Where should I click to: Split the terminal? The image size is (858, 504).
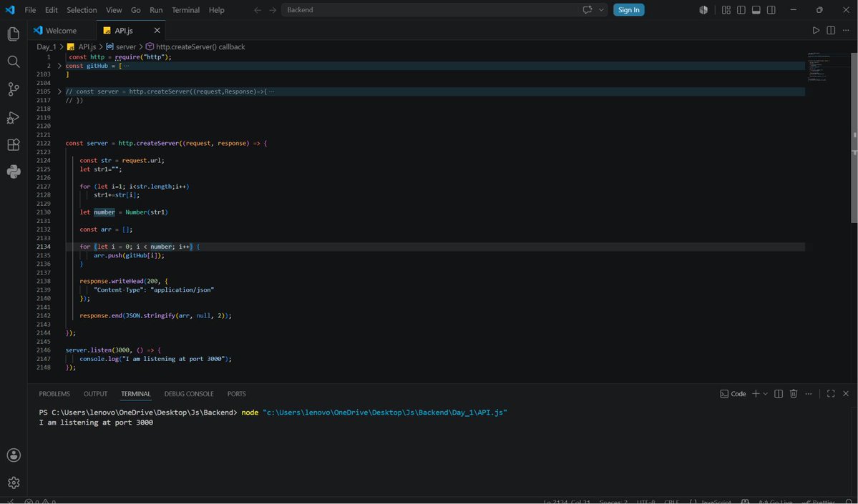779,394
